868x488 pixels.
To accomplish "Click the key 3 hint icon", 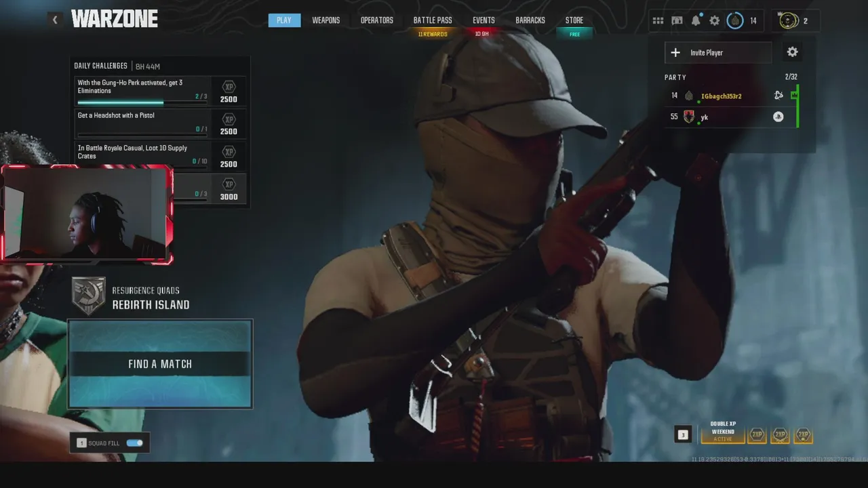I will 683,435.
